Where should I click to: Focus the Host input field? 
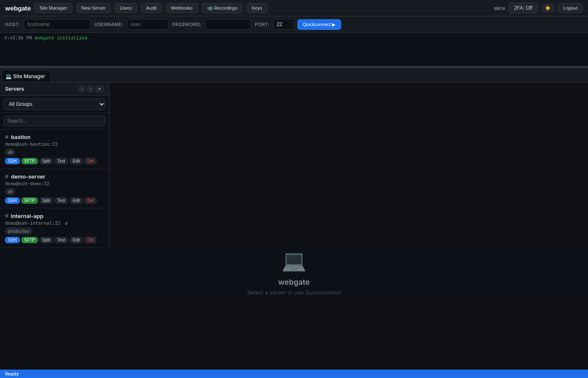pyautogui.click(x=57, y=24)
